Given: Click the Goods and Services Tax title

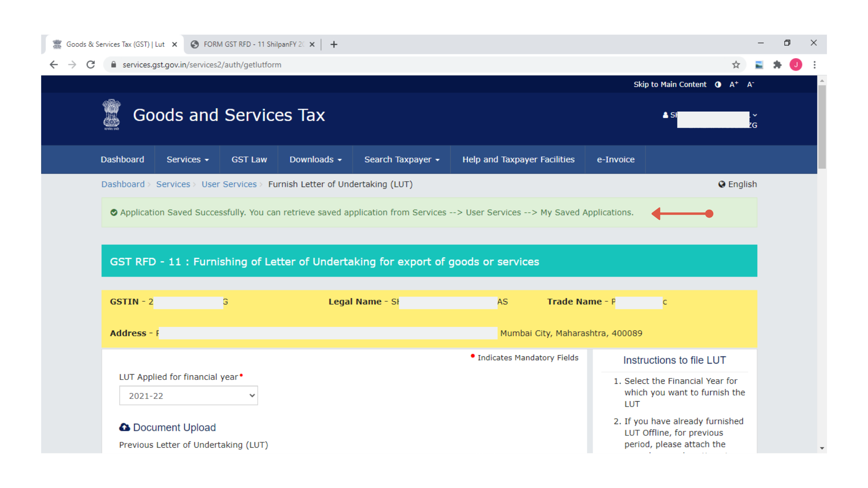Looking at the screenshot, I should pos(229,115).
